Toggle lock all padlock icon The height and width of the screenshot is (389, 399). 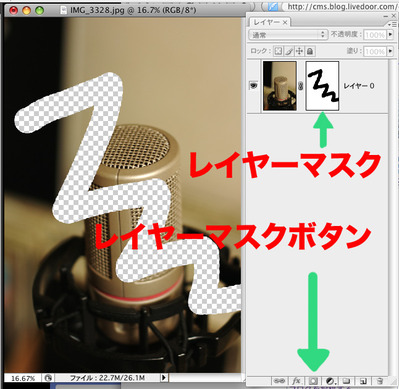point(310,51)
